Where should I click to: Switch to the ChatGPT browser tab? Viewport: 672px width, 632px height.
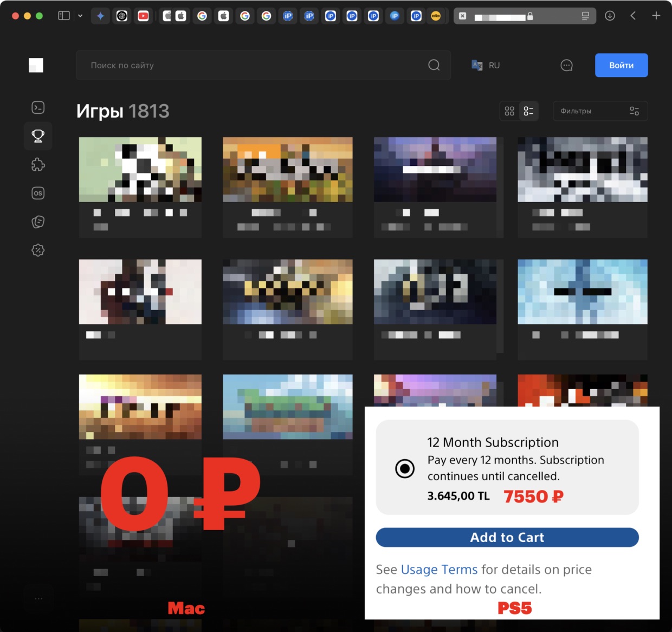(x=122, y=16)
